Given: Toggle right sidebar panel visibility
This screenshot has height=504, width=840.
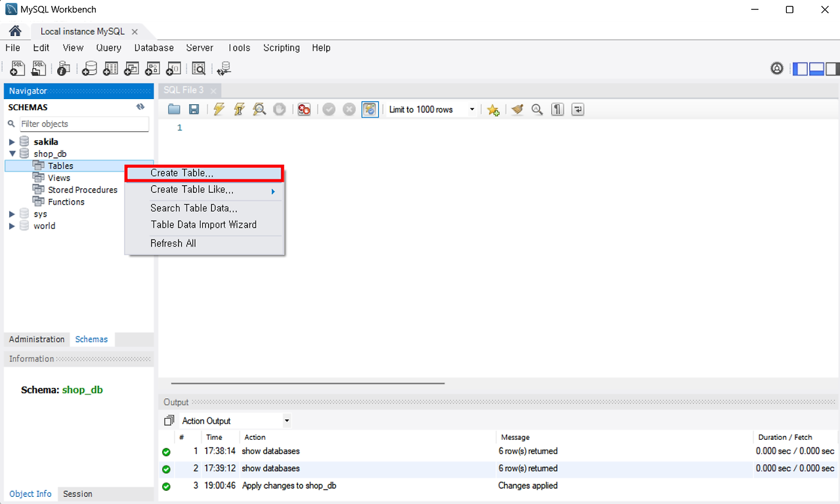Looking at the screenshot, I should click(832, 69).
